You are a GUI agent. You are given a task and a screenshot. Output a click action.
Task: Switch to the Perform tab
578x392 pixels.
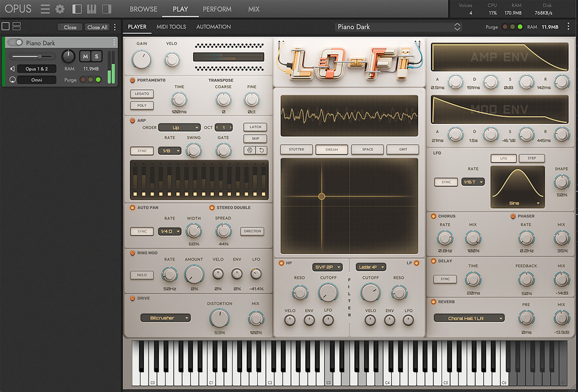tap(217, 9)
